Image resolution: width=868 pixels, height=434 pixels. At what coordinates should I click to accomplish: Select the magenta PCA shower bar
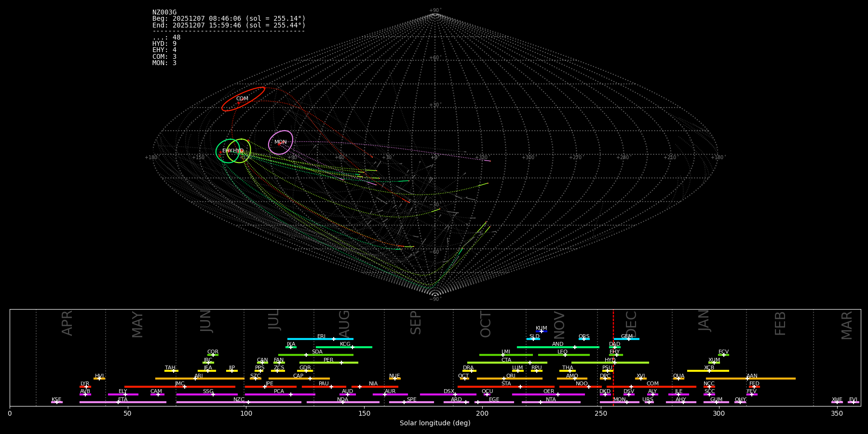point(280,394)
